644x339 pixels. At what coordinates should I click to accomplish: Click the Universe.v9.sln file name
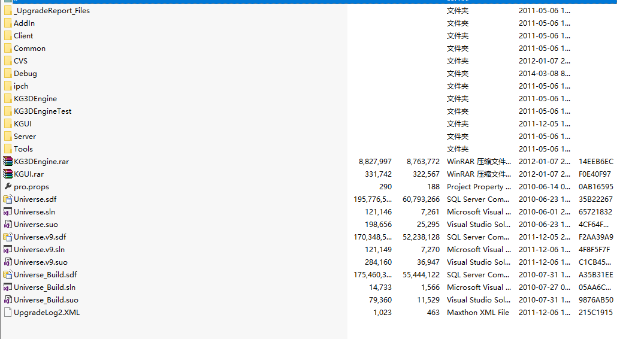pyautogui.click(x=40, y=250)
